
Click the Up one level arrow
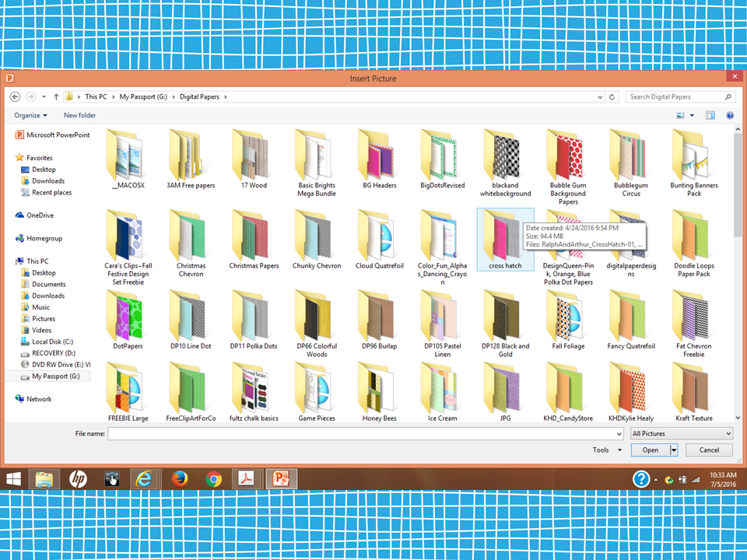coord(55,96)
